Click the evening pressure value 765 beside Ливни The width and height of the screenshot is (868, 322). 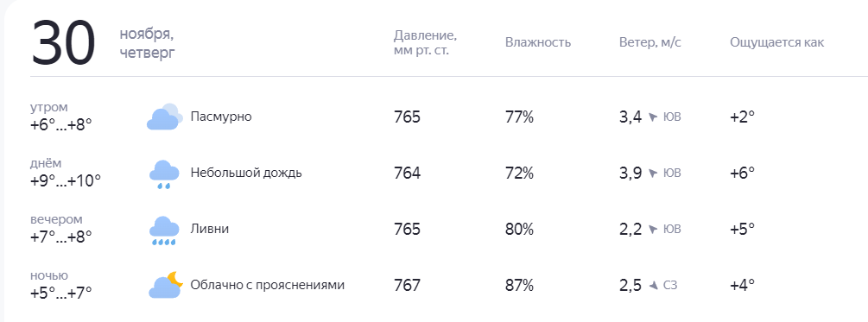[408, 229]
